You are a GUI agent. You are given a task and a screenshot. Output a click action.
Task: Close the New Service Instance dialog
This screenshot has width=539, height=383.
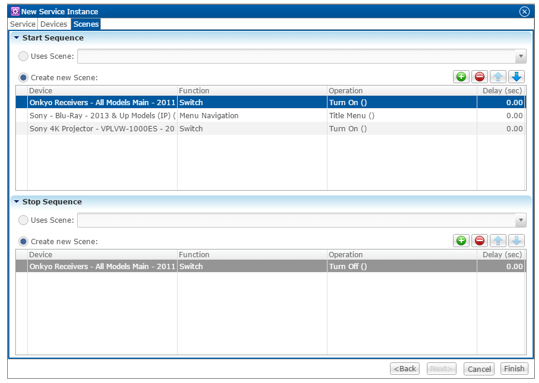tap(524, 12)
